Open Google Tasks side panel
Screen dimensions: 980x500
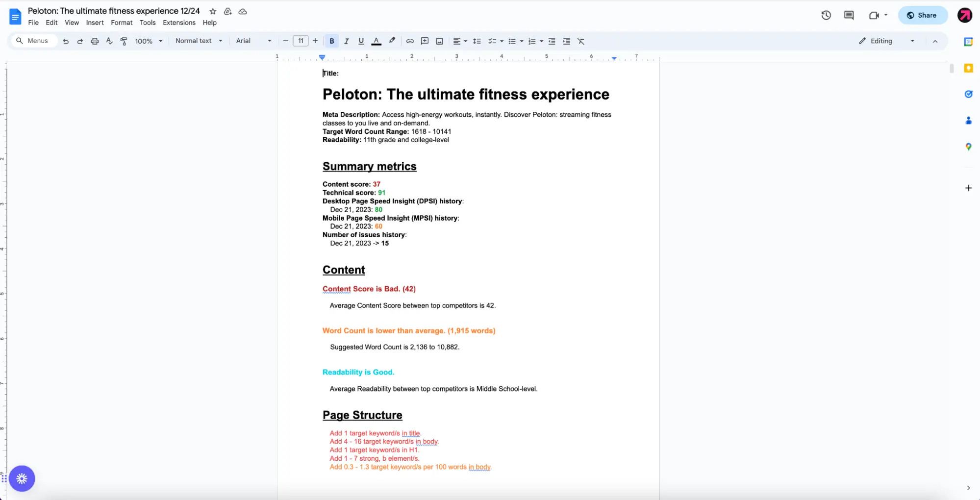(x=968, y=94)
